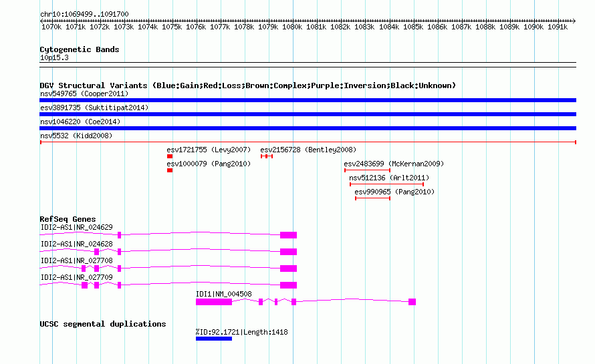Image resolution: width=595 pixels, height=364 pixels.
Task: Open variant esv3891735 (Suktitipat2014) label
Action: [94, 108]
